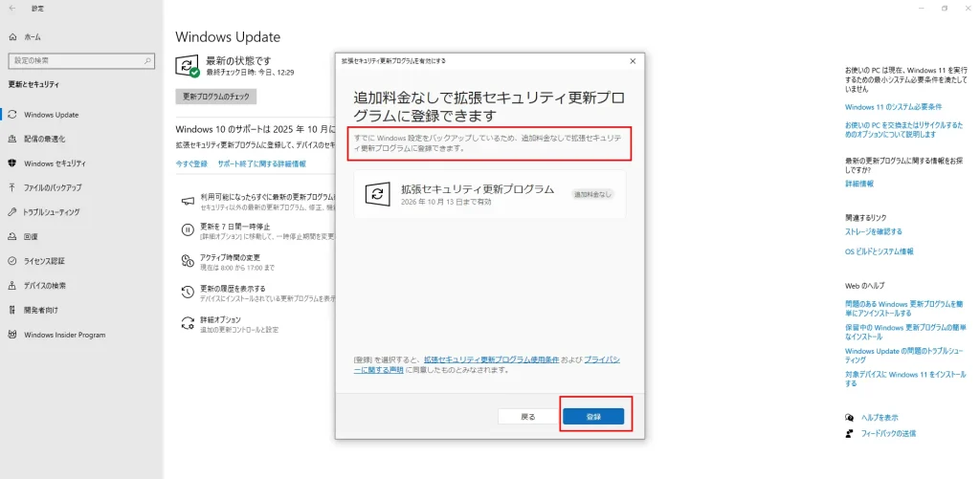Click the Windows Insider Program icon
The height and width of the screenshot is (479, 980).
pyautogui.click(x=13, y=335)
